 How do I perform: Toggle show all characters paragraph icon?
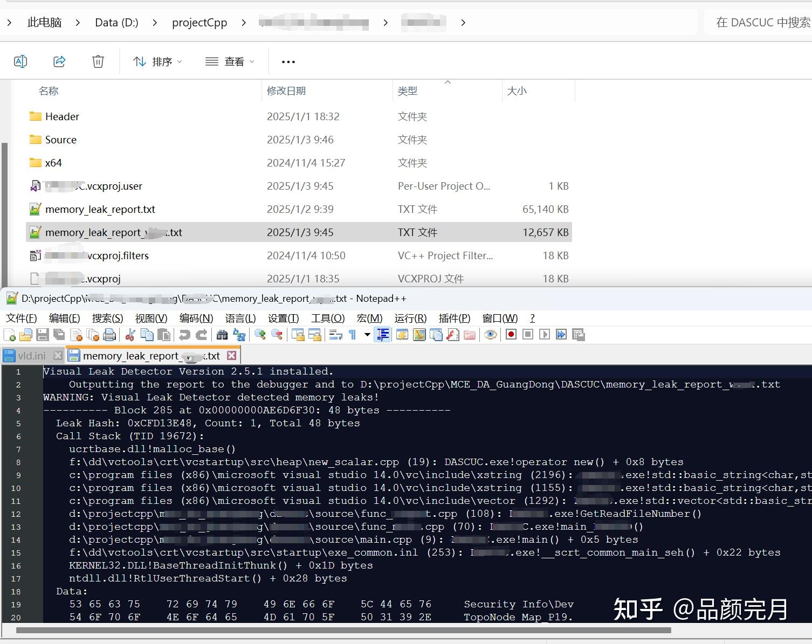tap(353, 334)
